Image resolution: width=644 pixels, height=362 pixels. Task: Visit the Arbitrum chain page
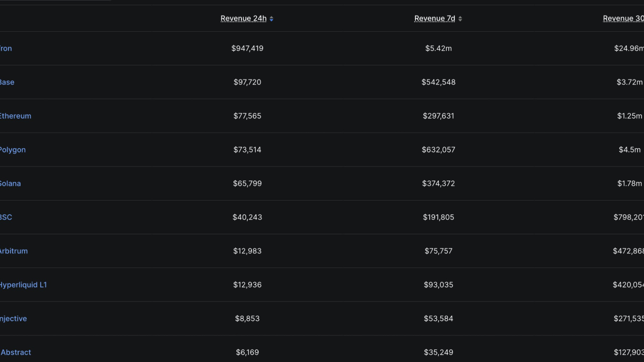(14, 251)
